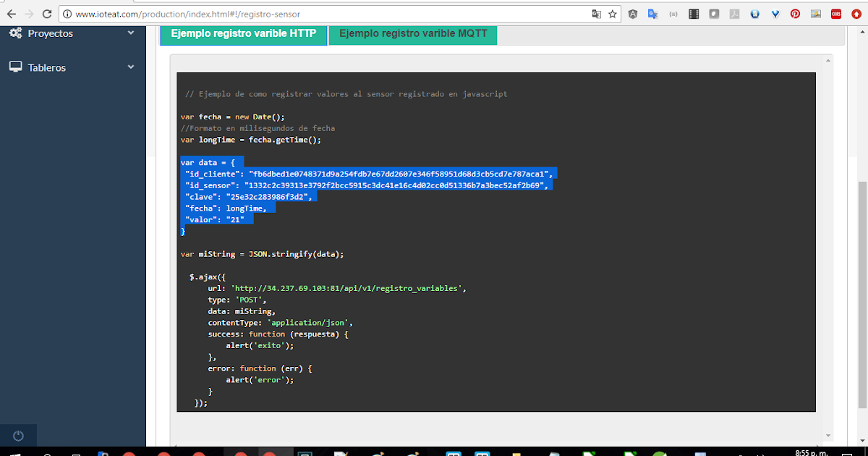Open the AngularJS Batarang extension icon
The height and width of the screenshot is (456, 868).
[634, 13]
